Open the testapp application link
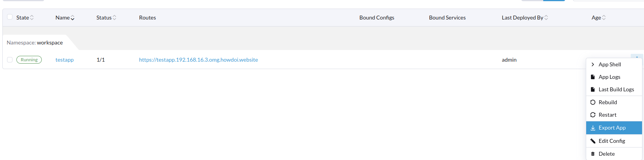The height and width of the screenshot is (160, 644). (64, 60)
